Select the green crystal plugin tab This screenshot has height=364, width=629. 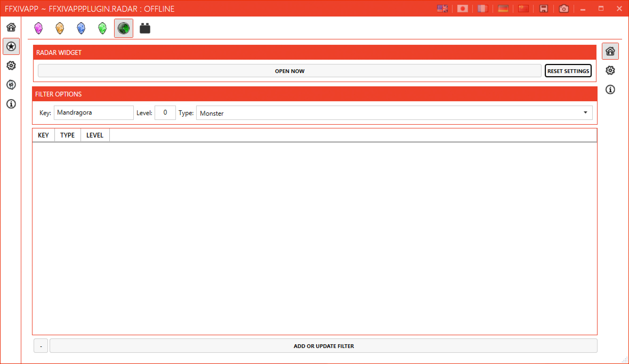[x=102, y=28]
